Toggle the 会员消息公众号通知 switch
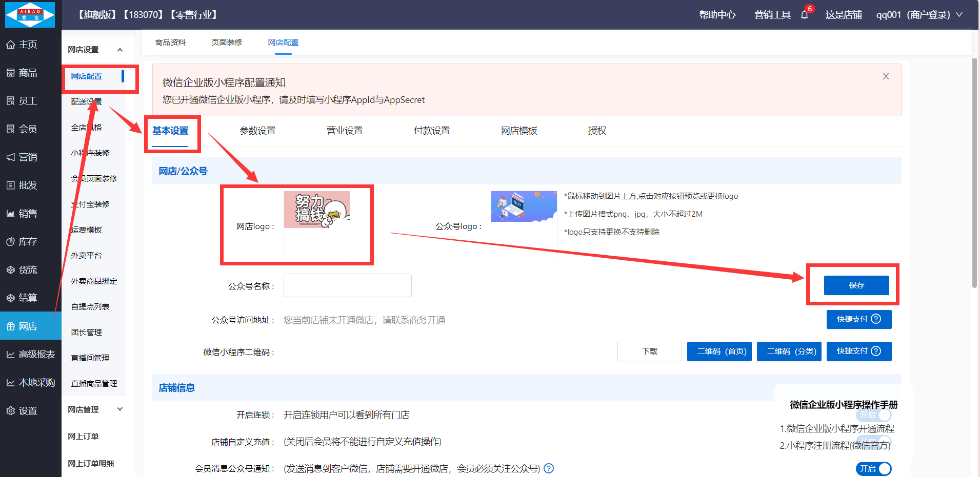 [x=874, y=468]
